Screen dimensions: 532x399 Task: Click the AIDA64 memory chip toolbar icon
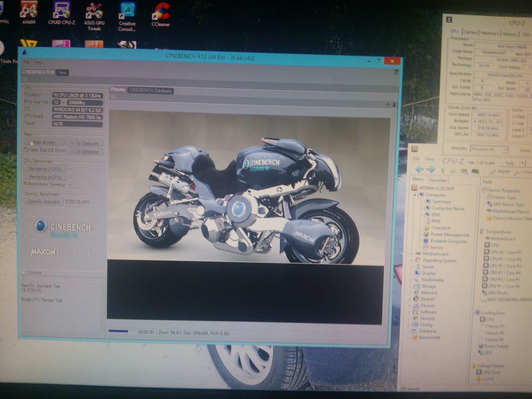[x=475, y=171]
